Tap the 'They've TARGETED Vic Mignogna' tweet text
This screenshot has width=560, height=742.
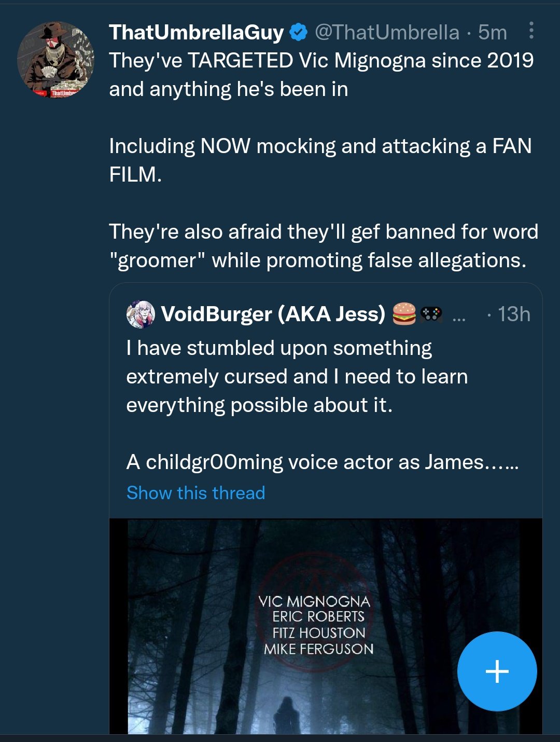[321, 75]
